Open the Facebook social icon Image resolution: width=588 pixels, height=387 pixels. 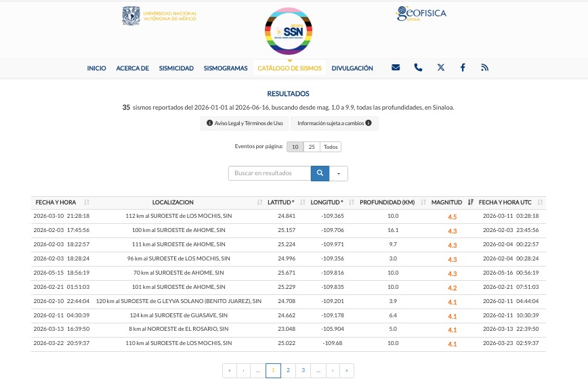pyautogui.click(x=463, y=68)
